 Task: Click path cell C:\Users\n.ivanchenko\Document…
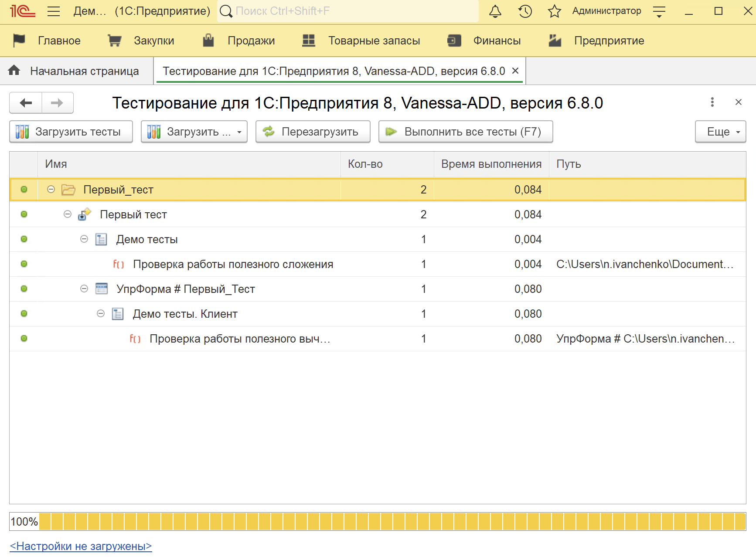(647, 264)
